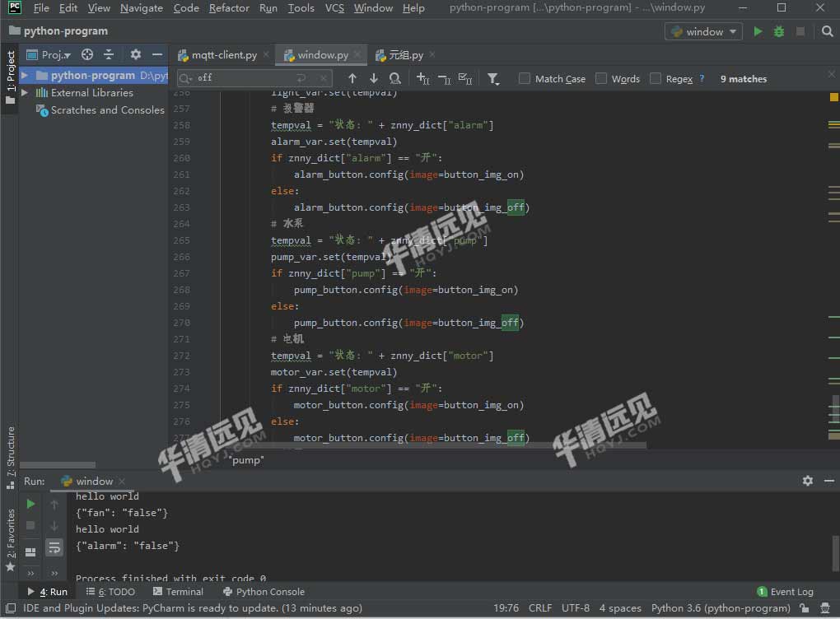Open UTF-8 encoding selector
Viewport: 840px width, 619px height.
(576, 607)
